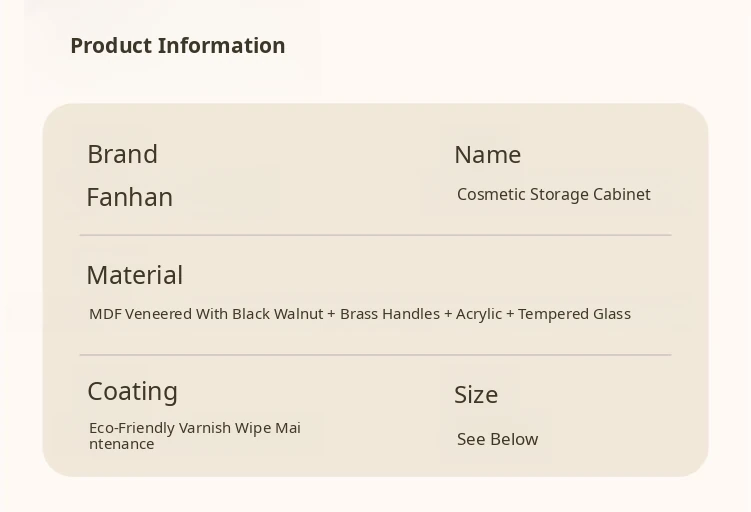
Task: Click the word Cabinet in product name
Action: pyautogui.click(x=621, y=195)
